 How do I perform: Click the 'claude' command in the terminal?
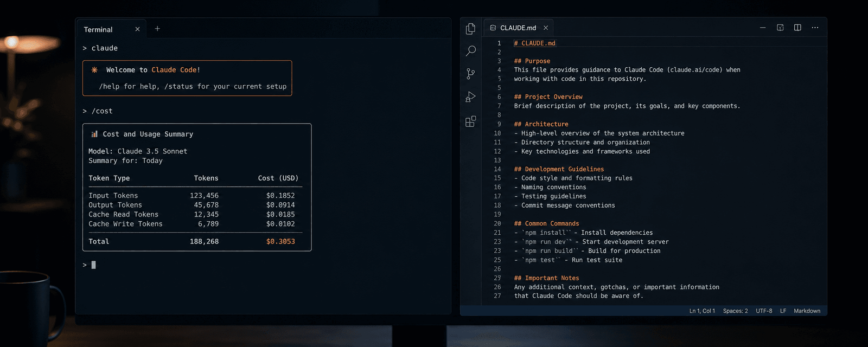[x=105, y=48]
